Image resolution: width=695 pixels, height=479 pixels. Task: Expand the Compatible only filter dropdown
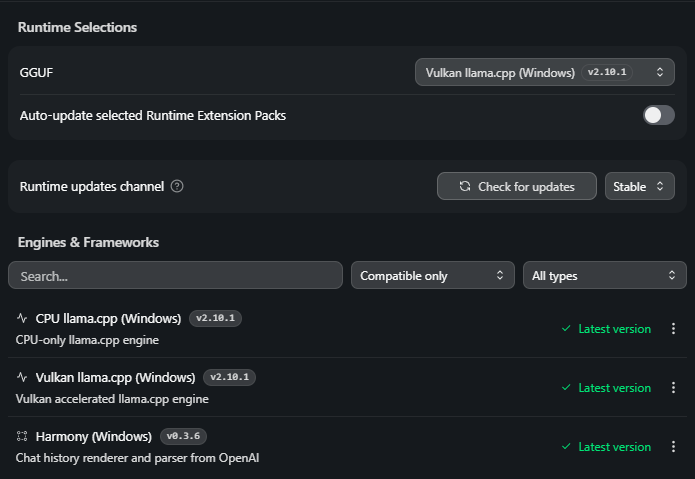(x=432, y=275)
